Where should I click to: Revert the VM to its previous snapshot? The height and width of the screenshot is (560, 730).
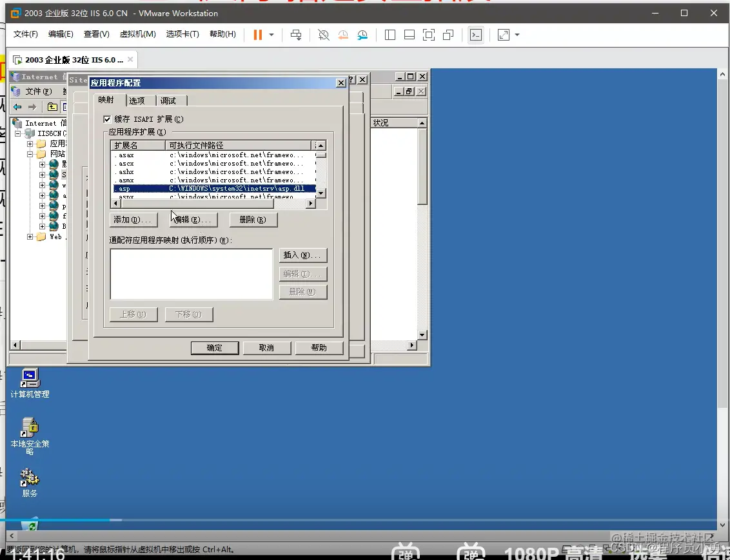coord(342,35)
